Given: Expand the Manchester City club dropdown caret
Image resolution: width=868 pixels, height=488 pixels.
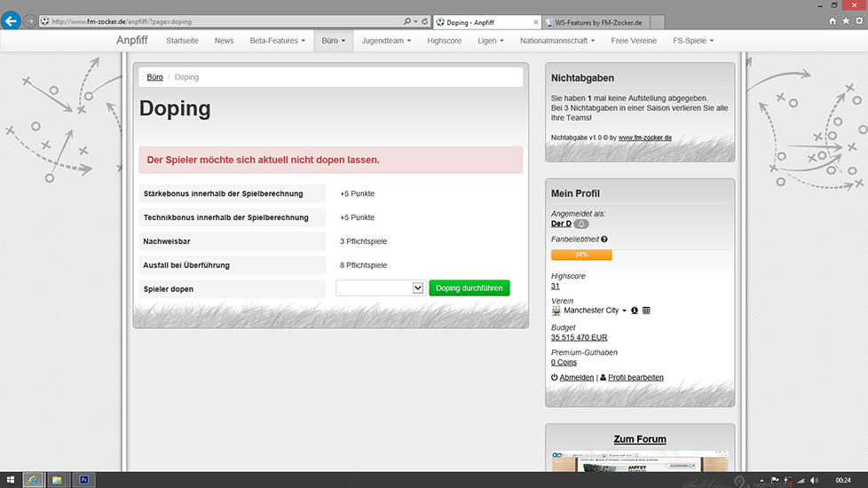Looking at the screenshot, I should point(624,311).
